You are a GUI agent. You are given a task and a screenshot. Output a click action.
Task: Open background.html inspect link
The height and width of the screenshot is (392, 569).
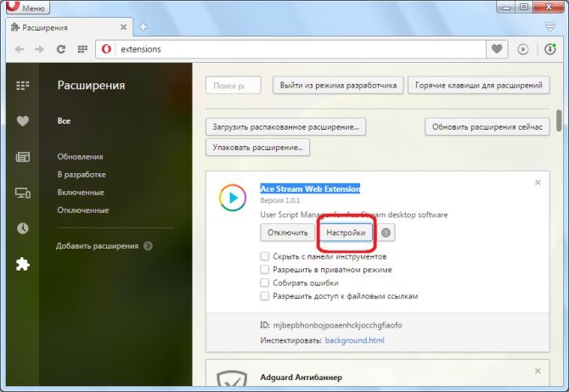(x=354, y=340)
